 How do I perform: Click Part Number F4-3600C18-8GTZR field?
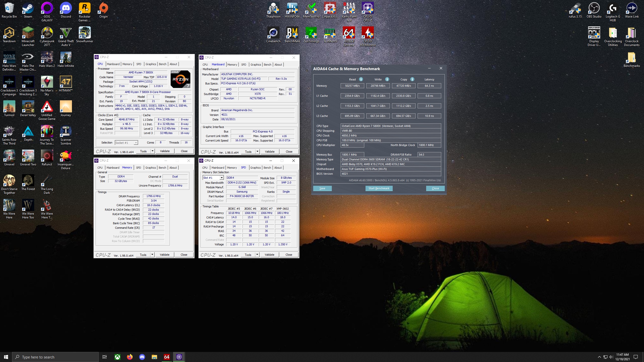pos(242,196)
